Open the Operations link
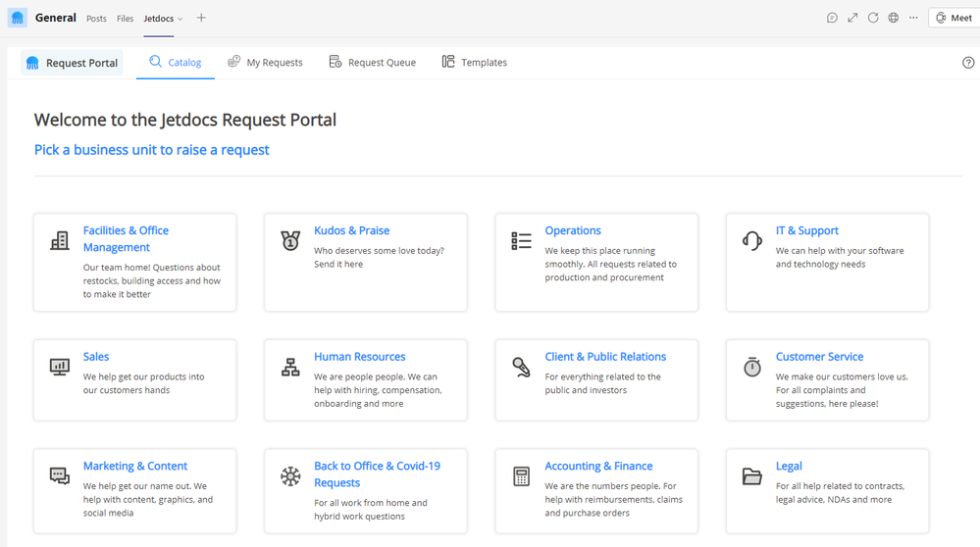980x547 pixels. pyautogui.click(x=573, y=230)
